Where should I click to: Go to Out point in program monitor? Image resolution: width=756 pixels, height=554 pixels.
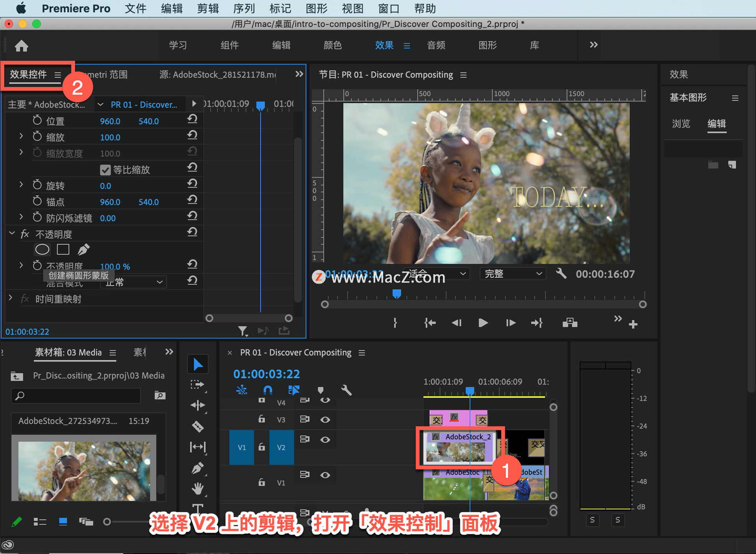coord(537,323)
